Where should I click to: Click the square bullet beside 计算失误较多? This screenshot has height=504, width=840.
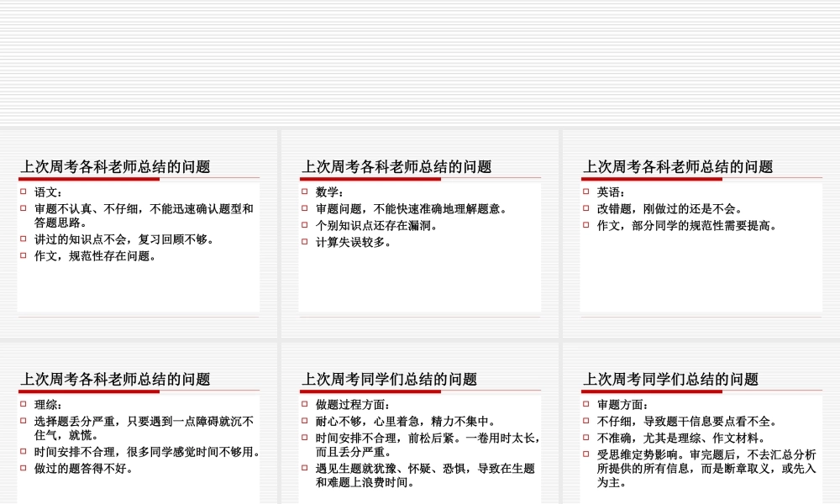pyautogui.click(x=304, y=242)
